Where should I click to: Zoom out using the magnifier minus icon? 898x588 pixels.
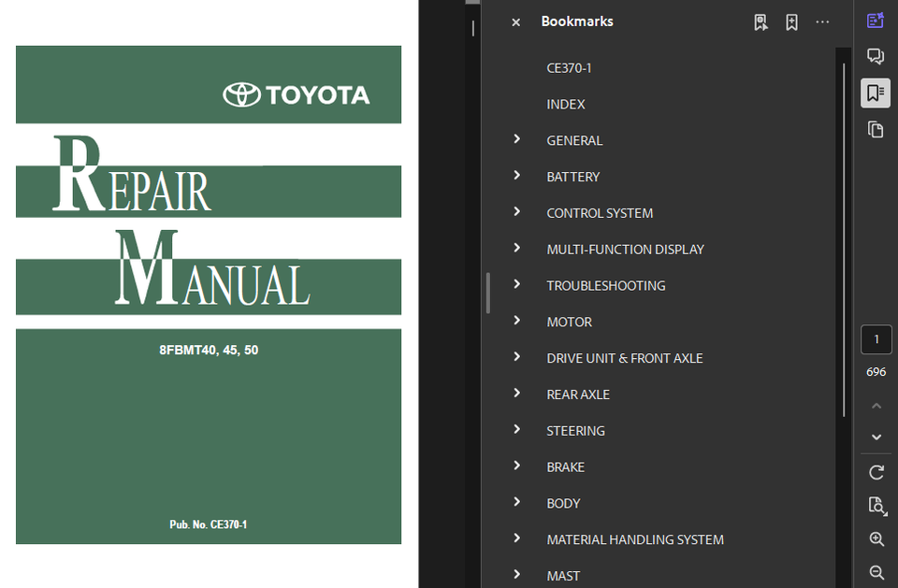[x=876, y=571]
